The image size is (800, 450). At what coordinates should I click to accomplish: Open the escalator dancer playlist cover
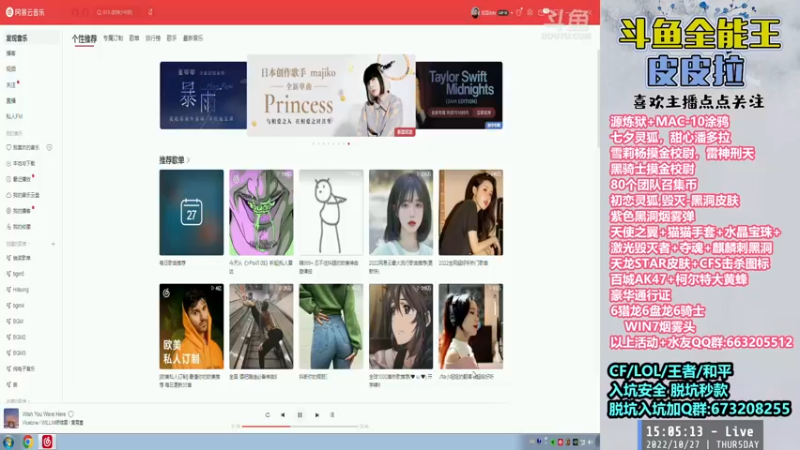click(x=261, y=327)
